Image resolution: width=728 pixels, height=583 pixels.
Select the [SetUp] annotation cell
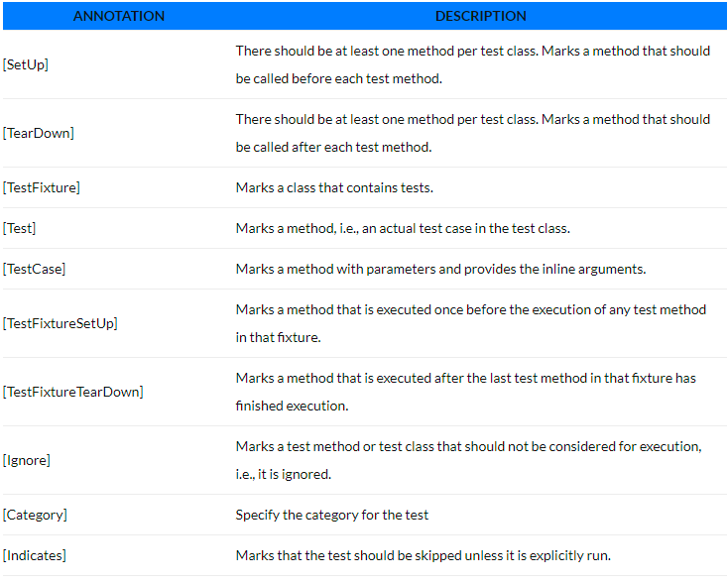coord(26,64)
